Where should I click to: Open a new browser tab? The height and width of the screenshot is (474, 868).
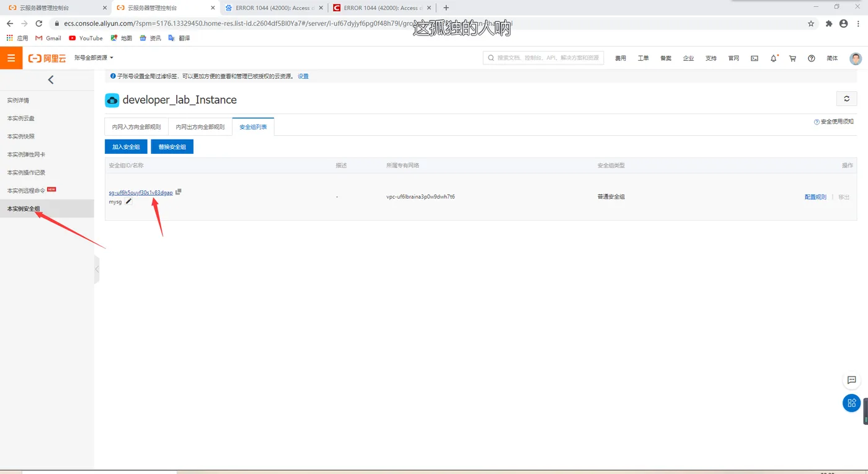446,8
